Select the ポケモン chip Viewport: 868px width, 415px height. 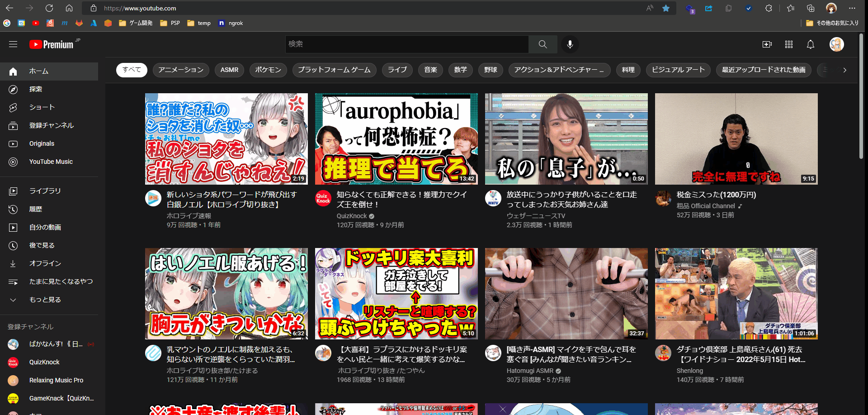pos(268,70)
